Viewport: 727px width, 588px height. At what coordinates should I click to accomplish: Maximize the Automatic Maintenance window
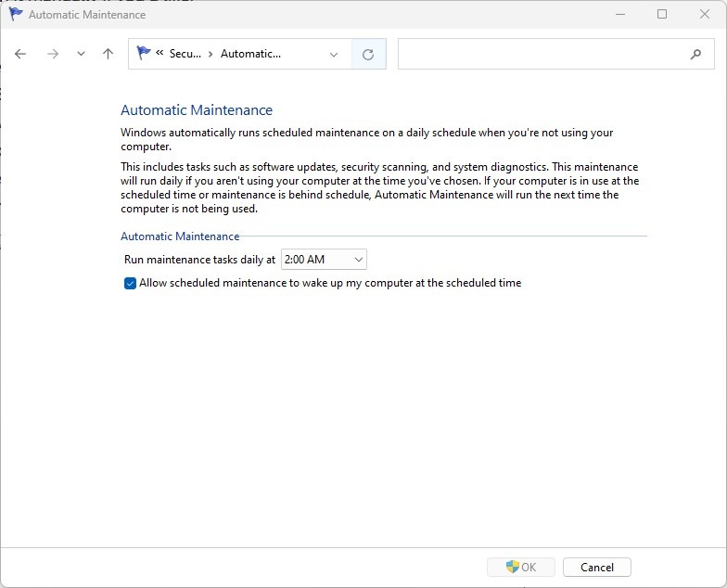click(662, 14)
